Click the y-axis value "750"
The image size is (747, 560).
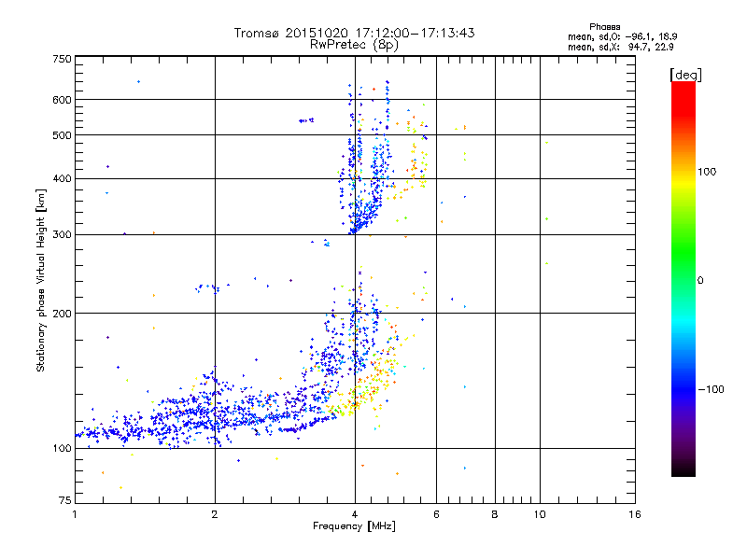(62, 59)
